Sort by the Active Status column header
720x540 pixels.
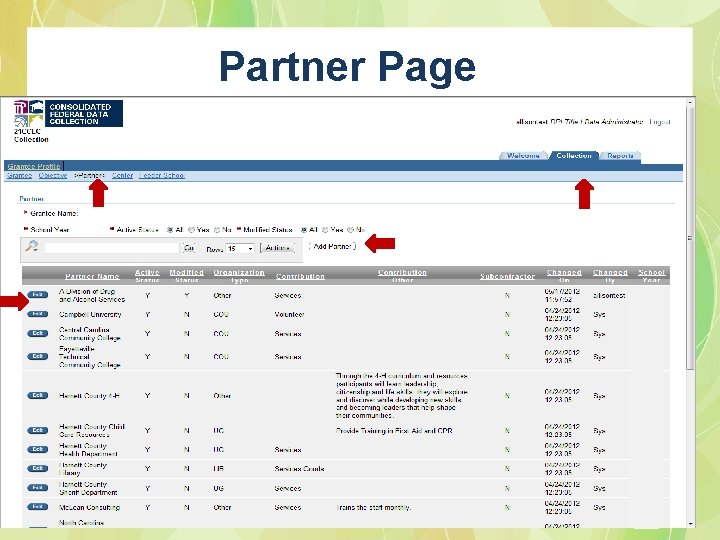[x=147, y=276]
